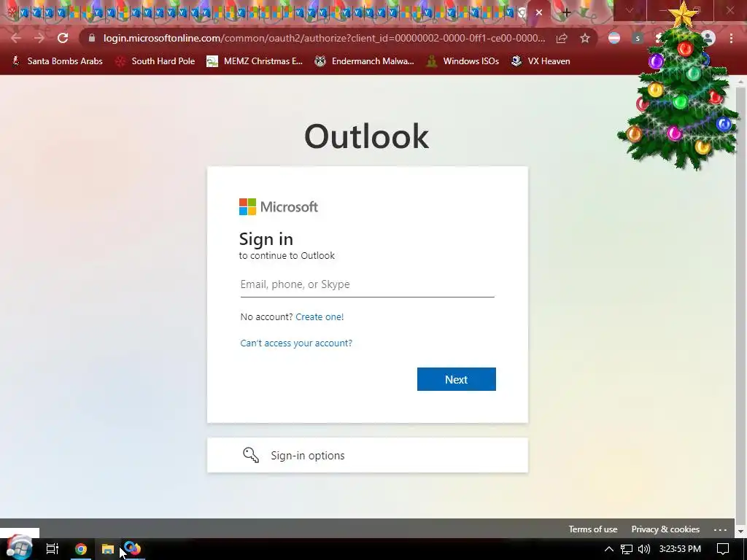Click the Microsoft logo
The width and height of the screenshot is (747, 560).
pos(279,206)
